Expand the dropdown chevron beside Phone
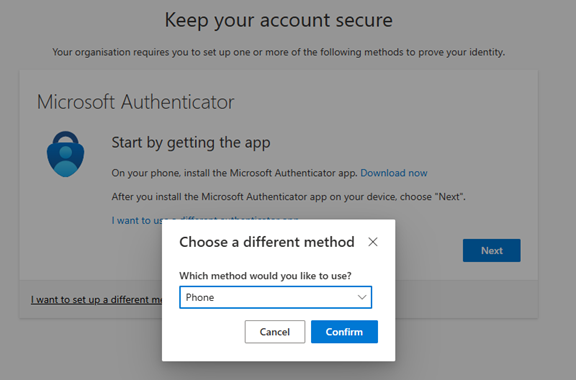 [x=362, y=297]
